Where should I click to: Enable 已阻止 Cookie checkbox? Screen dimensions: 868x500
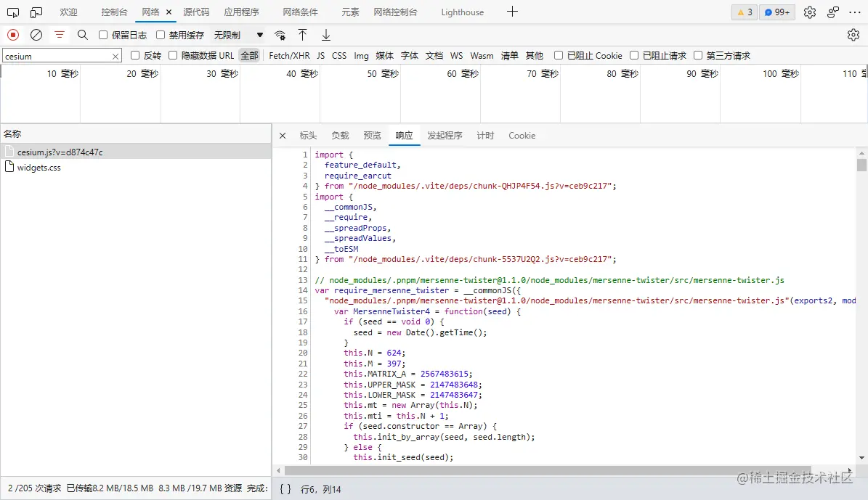coord(559,55)
